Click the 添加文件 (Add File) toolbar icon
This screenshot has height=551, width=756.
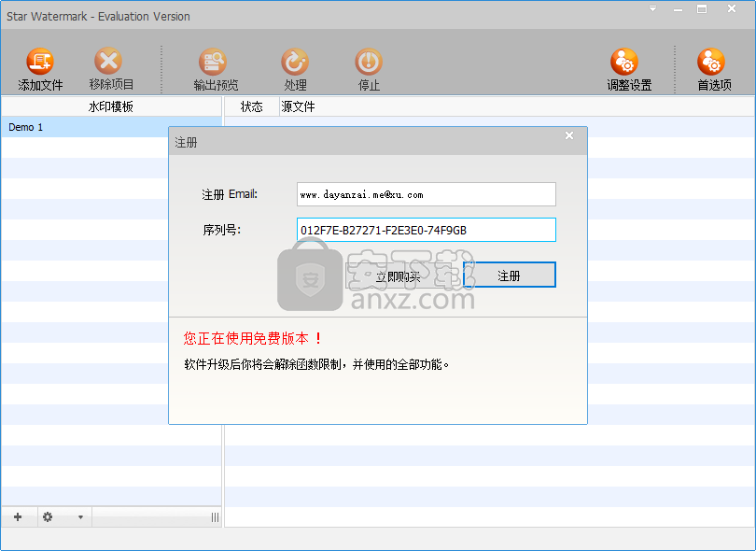tap(40, 69)
